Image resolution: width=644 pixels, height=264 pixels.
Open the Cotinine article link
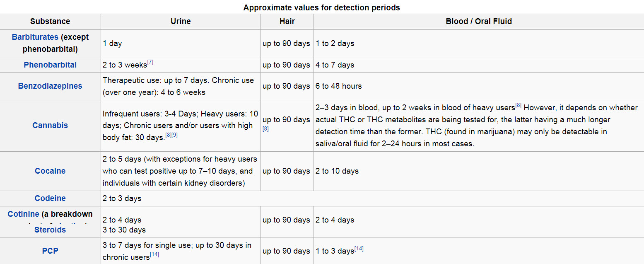(24, 214)
